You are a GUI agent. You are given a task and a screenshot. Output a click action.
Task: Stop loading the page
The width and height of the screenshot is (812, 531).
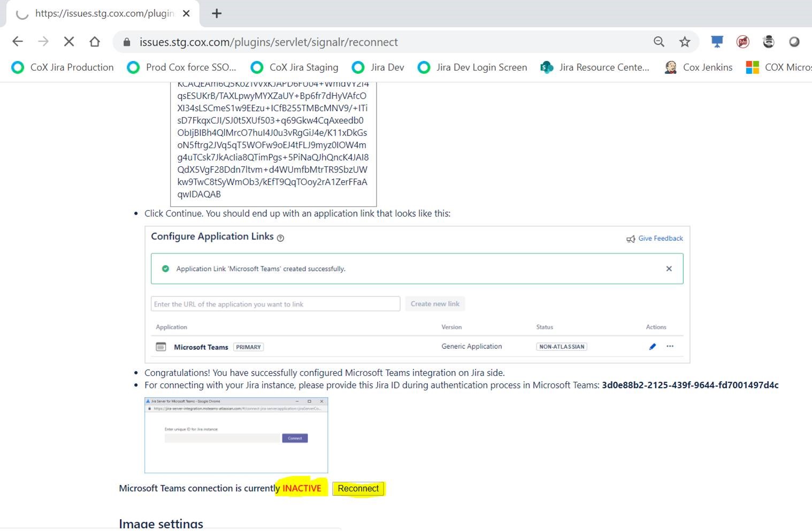(69, 42)
